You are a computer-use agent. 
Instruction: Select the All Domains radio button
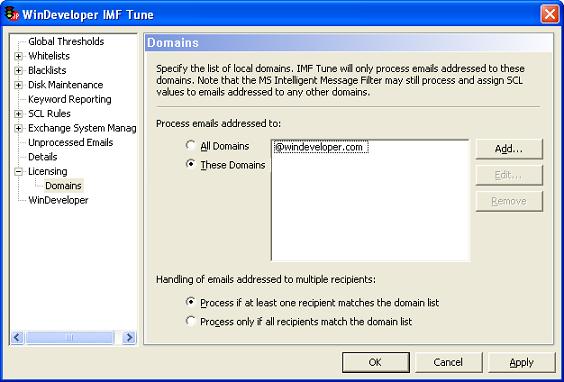coord(190,145)
